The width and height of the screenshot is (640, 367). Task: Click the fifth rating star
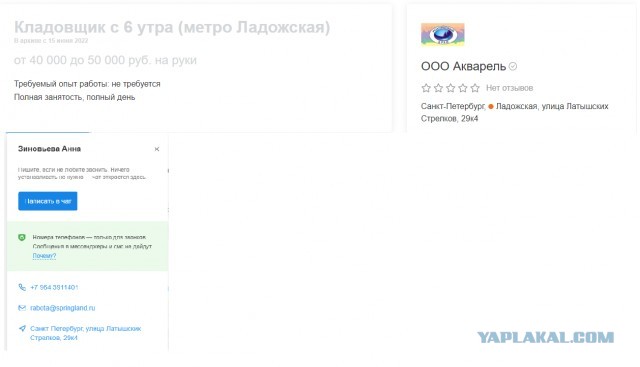click(475, 88)
